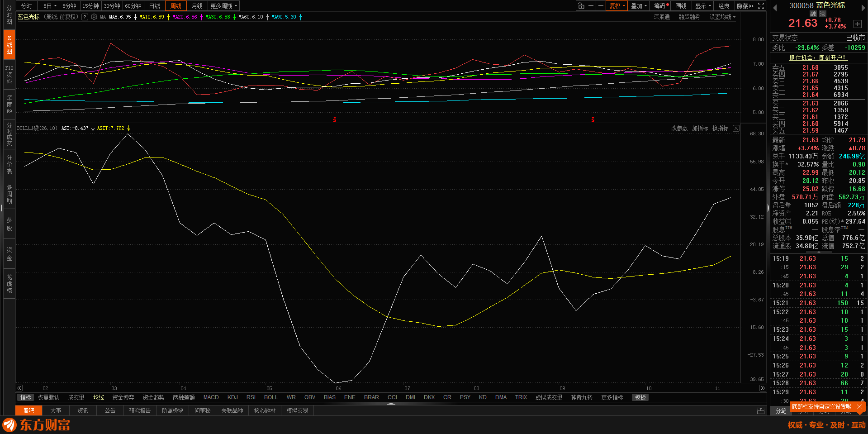
Task: Click 更多指标 for more indicators
Action: [612, 397]
